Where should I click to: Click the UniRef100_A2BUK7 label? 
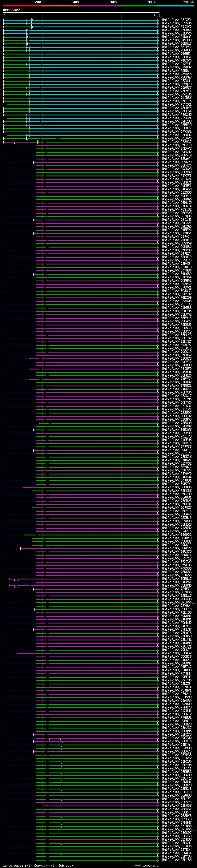(x=177, y=128)
